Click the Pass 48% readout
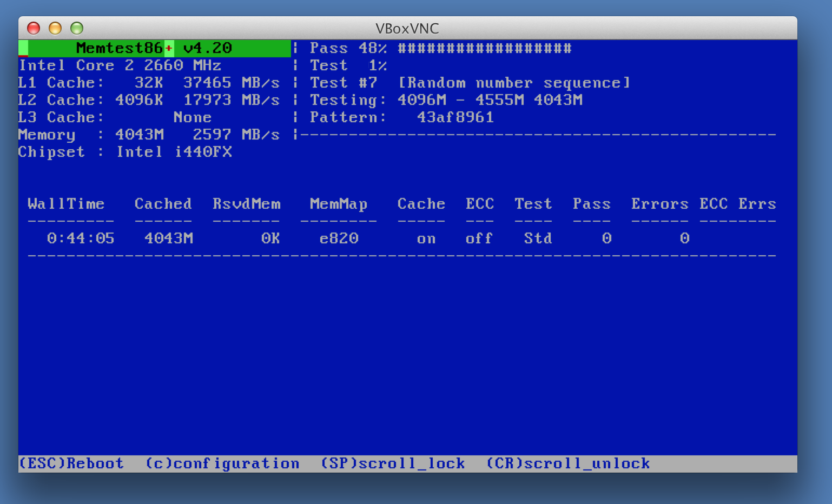This screenshot has width=832, height=504. point(348,48)
